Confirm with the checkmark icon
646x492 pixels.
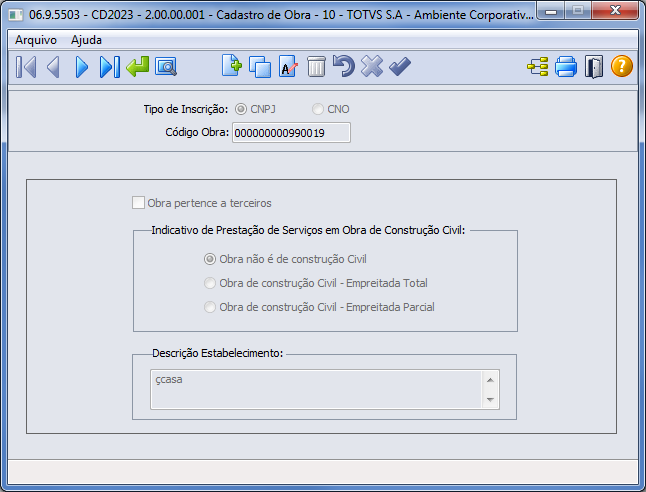[400, 67]
